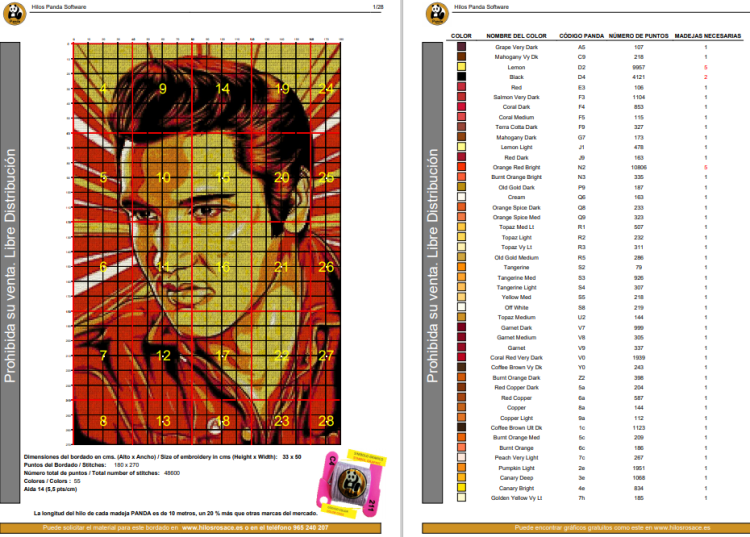Image resolution: width=750 pixels, height=537 pixels.
Task: Click the MADEJAS NECESARIAS column header
Action: [x=707, y=36]
